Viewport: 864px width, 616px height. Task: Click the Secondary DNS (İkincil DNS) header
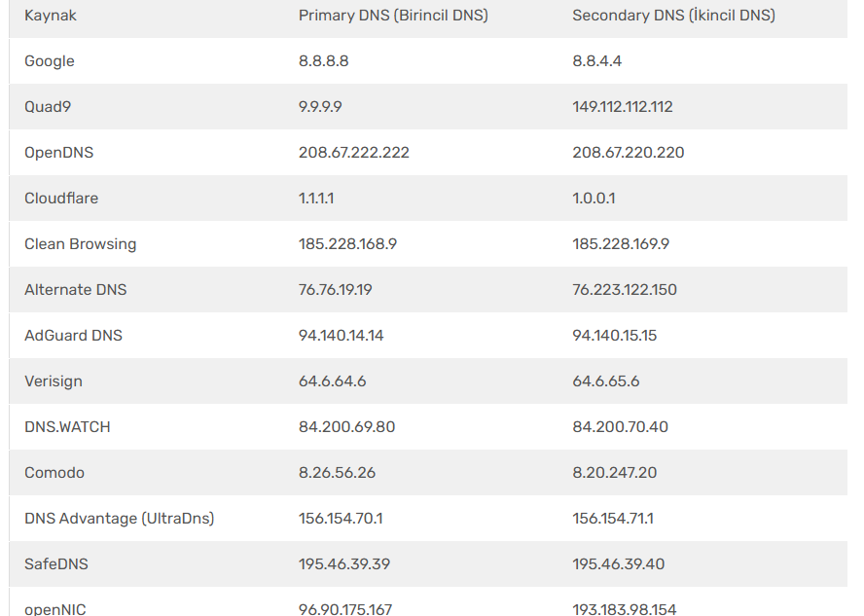(673, 16)
